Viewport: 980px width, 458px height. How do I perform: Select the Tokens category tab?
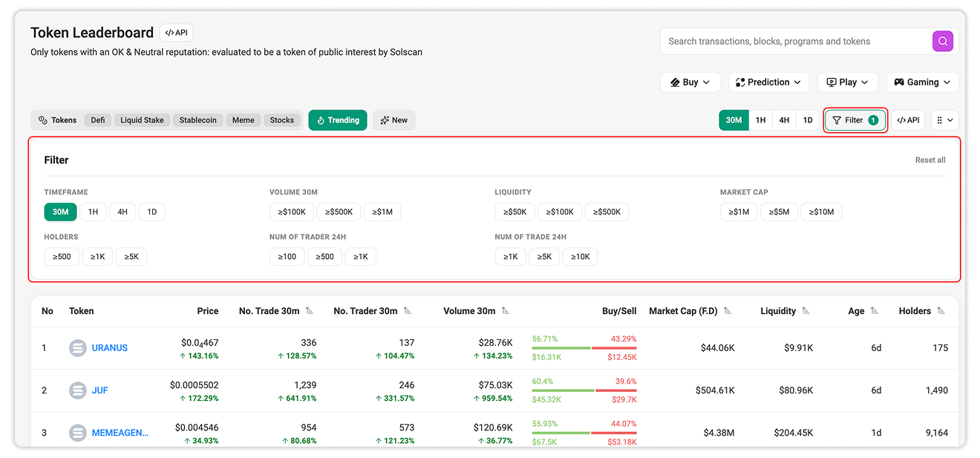(x=57, y=120)
